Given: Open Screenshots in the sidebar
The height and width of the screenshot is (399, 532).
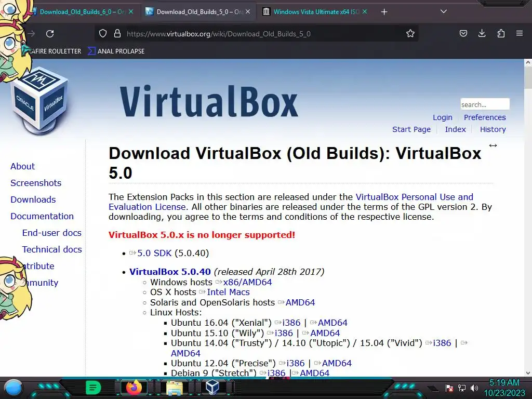Looking at the screenshot, I should tap(36, 183).
